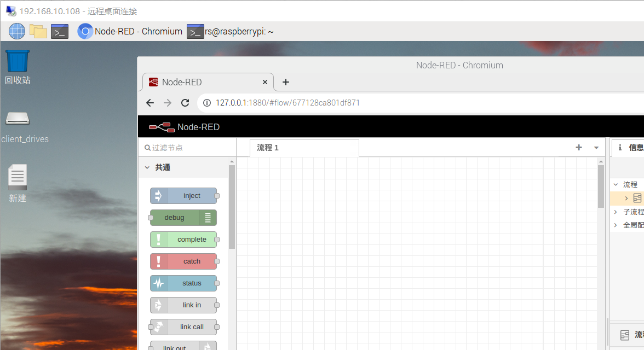
Task: Collapse the 共通 palette category
Action: tap(183, 167)
